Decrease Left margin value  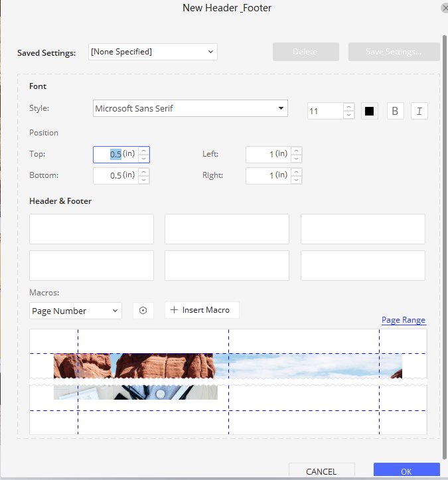tap(296, 159)
